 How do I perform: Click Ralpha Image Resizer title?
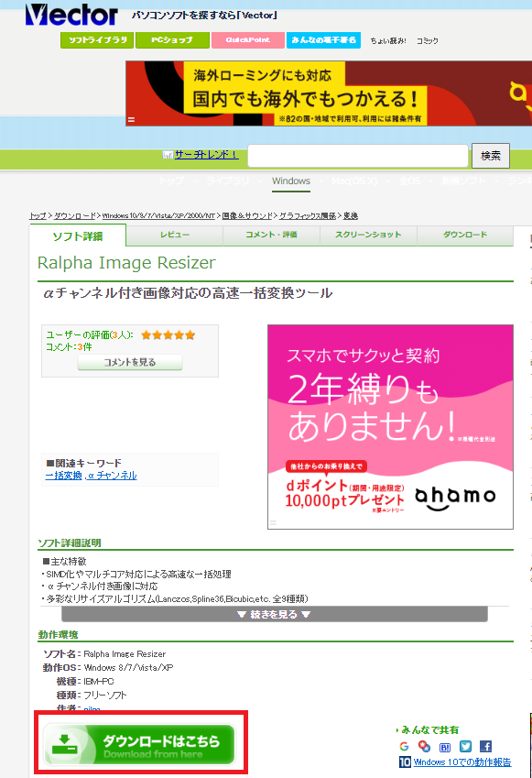click(x=127, y=262)
